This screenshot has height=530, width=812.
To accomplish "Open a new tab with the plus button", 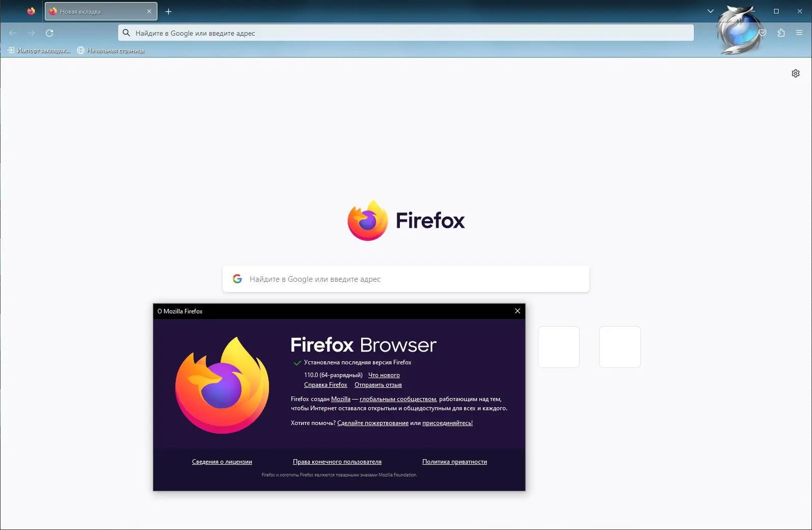I will pos(169,11).
